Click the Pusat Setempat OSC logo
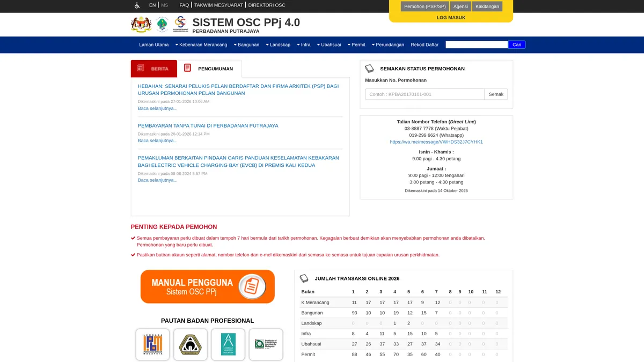Screen dimensions: 644x362 (180, 24)
